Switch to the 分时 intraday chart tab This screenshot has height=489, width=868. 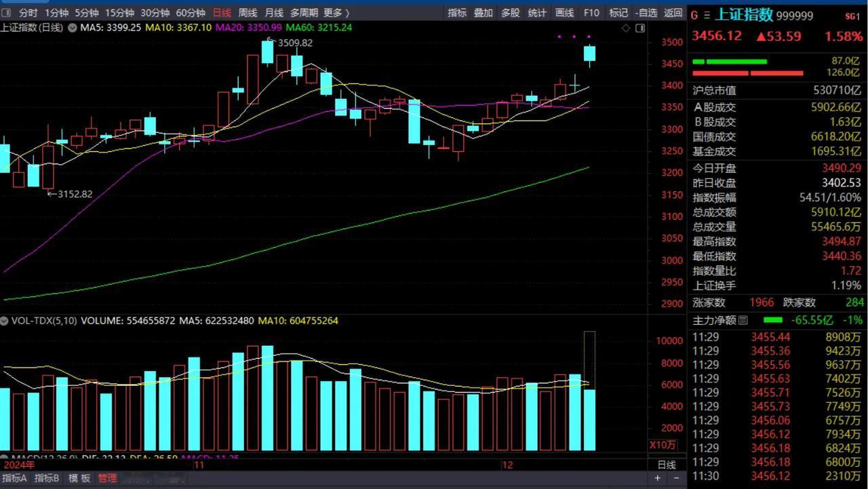(28, 13)
